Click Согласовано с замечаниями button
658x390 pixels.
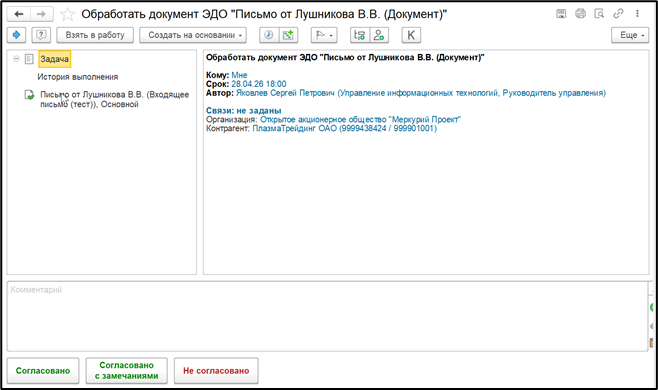(x=126, y=371)
